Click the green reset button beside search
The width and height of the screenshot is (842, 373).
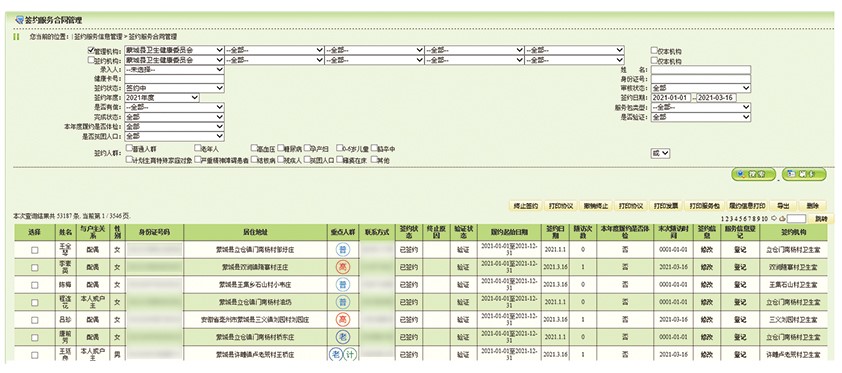804,174
